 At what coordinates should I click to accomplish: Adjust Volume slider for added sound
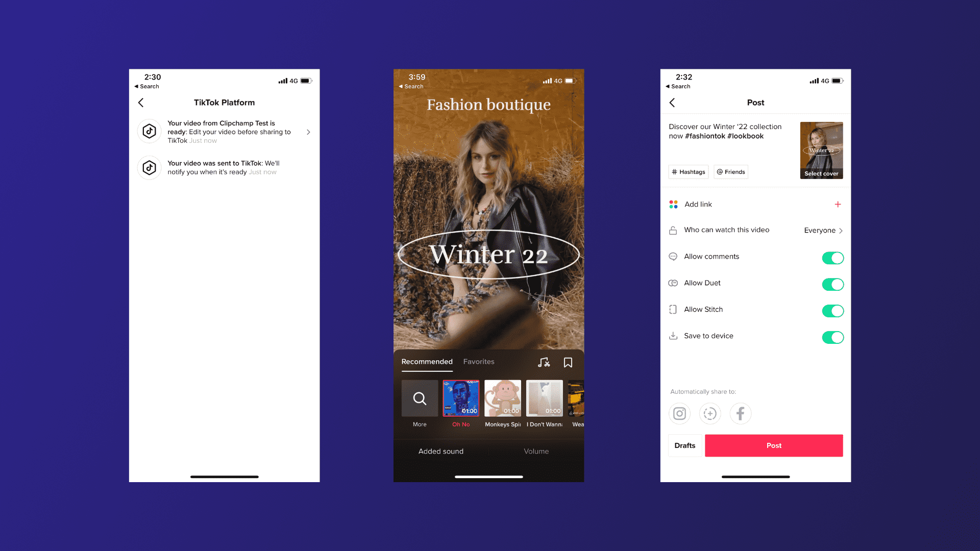[x=536, y=451]
